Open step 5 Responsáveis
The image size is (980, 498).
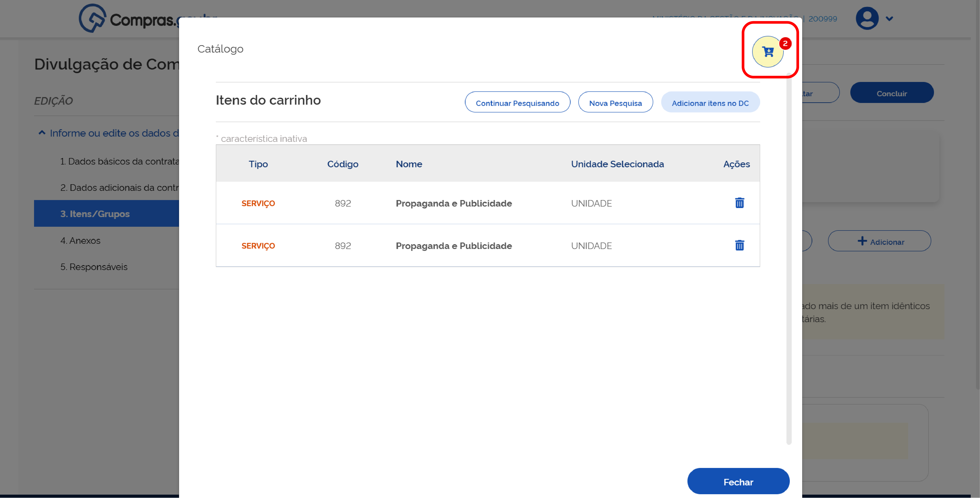[x=94, y=267]
